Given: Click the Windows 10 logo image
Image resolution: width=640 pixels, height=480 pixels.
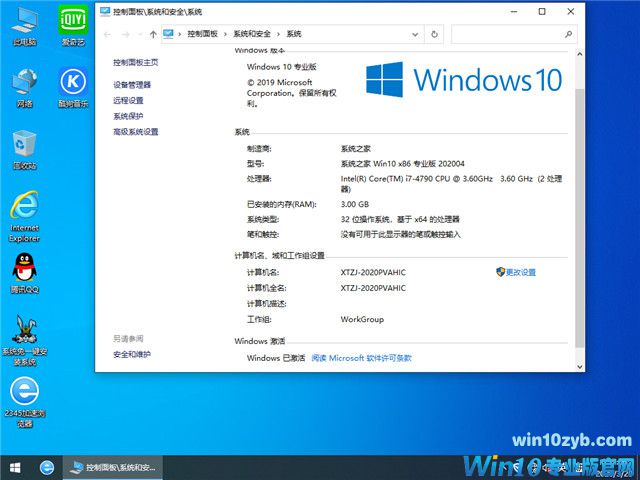Looking at the screenshot, I should (x=464, y=80).
